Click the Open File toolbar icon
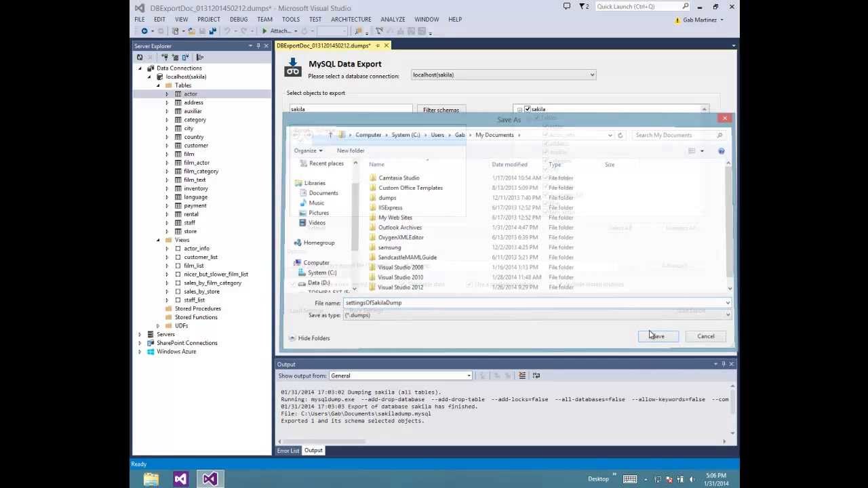The height and width of the screenshot is (488, 868). [192, 31]
